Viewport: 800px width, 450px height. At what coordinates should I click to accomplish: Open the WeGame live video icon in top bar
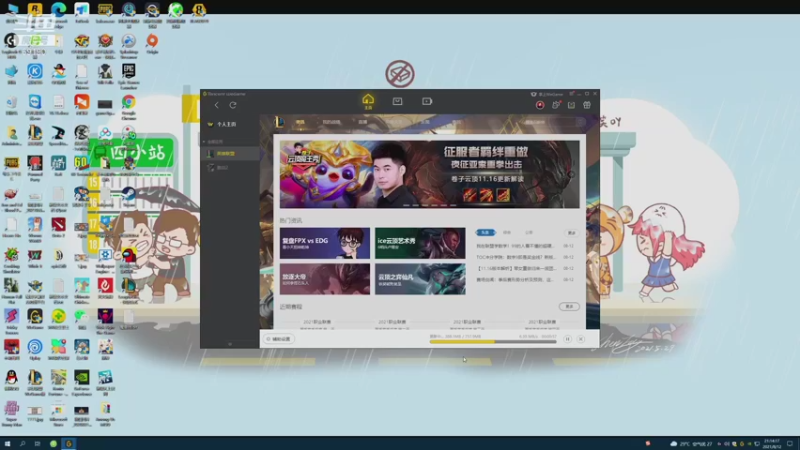[x=427, y=101]
